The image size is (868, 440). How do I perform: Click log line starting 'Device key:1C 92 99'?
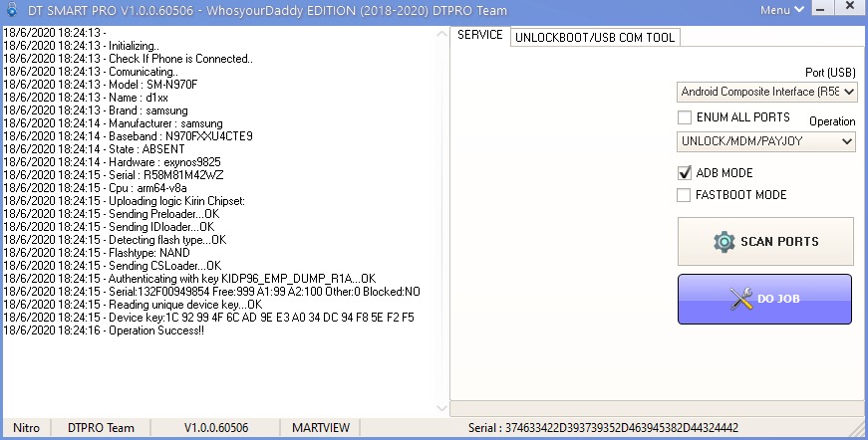(x=208, y=318)
